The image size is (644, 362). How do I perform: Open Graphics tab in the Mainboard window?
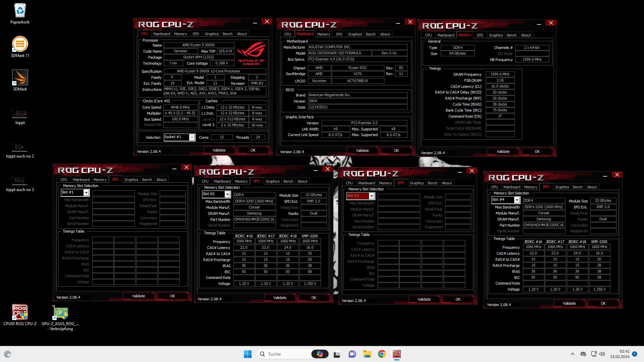point(355,34)
